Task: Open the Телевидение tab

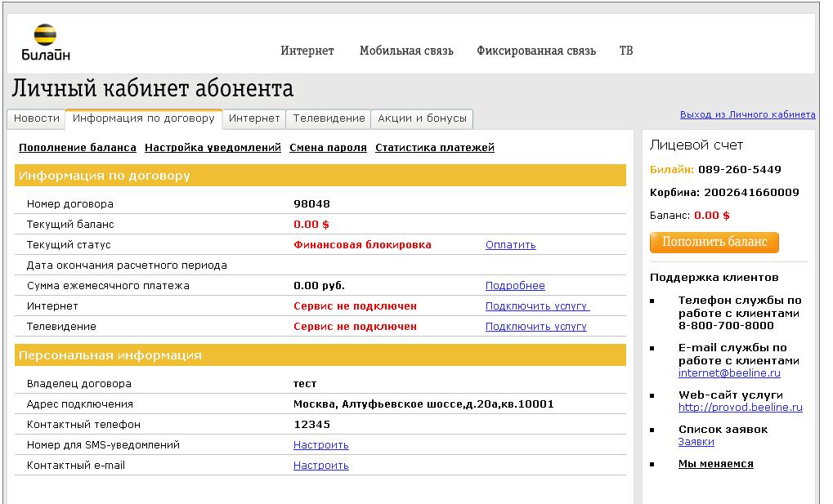Action: click(x=329, y=118)
